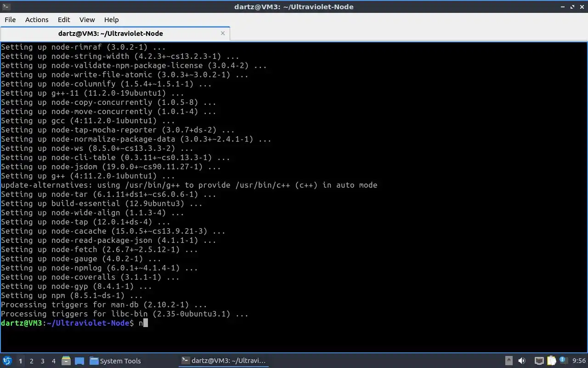Open the Actions menu
Viewport: 588px width, 368px height.
pyautogui.click(x=37, y=19)
